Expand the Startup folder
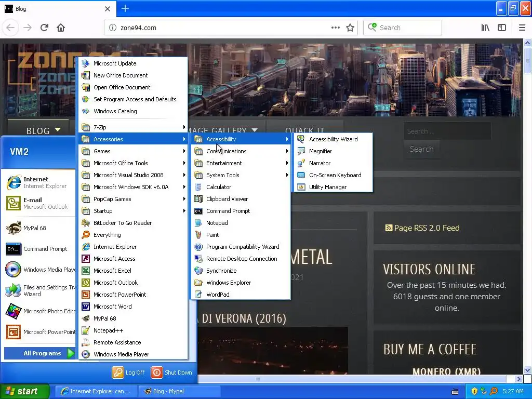The height and width of the screenshot is (399, 532). pos(133,211)
